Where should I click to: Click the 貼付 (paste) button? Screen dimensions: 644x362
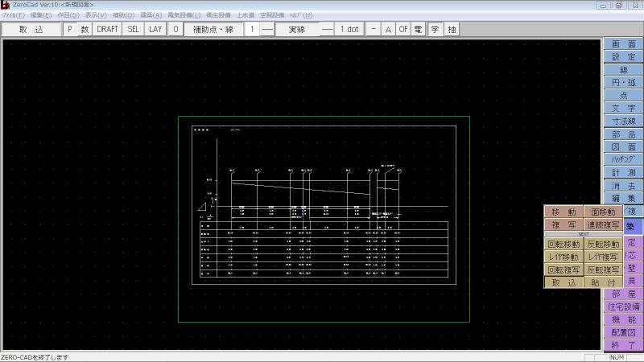(x=603, y=282)
